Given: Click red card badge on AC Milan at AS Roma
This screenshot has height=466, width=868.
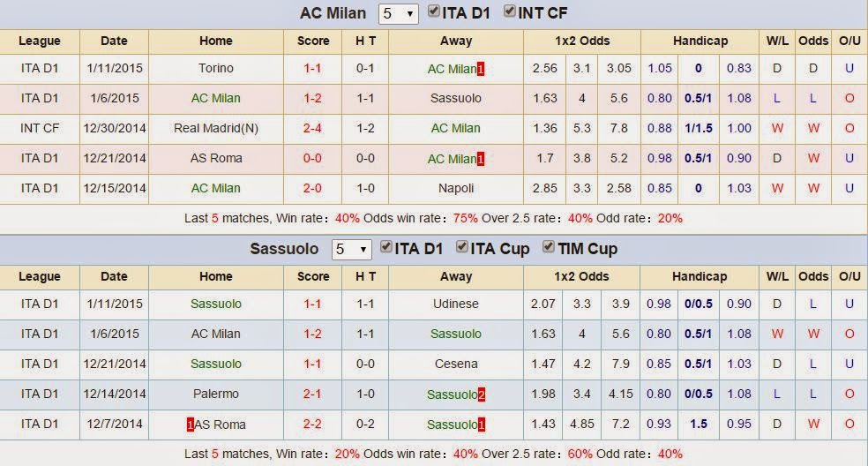Looking at the screenshot, I should [481, 159].
